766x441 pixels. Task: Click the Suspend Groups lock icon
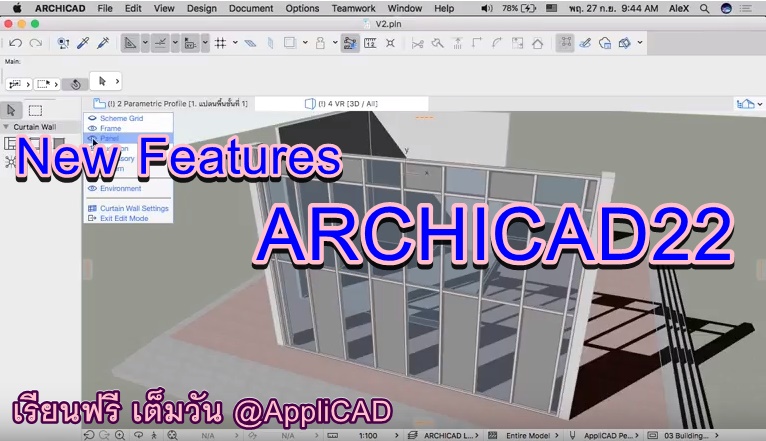320,43
